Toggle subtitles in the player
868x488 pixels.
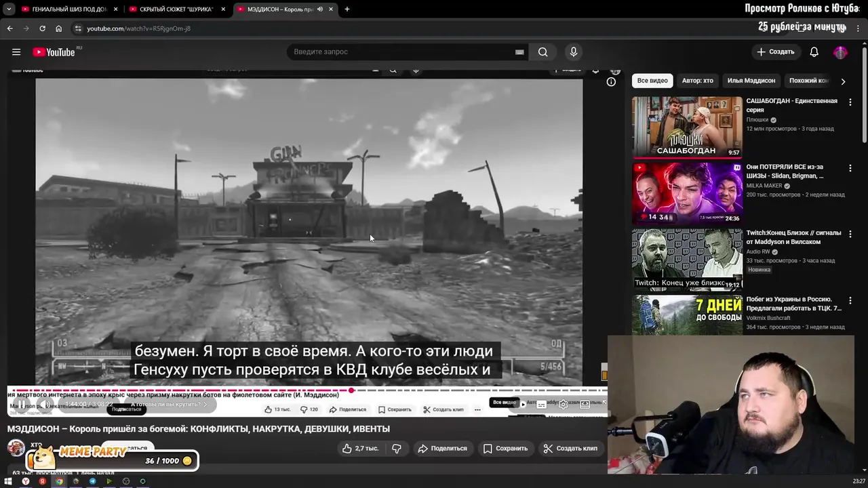541,405
